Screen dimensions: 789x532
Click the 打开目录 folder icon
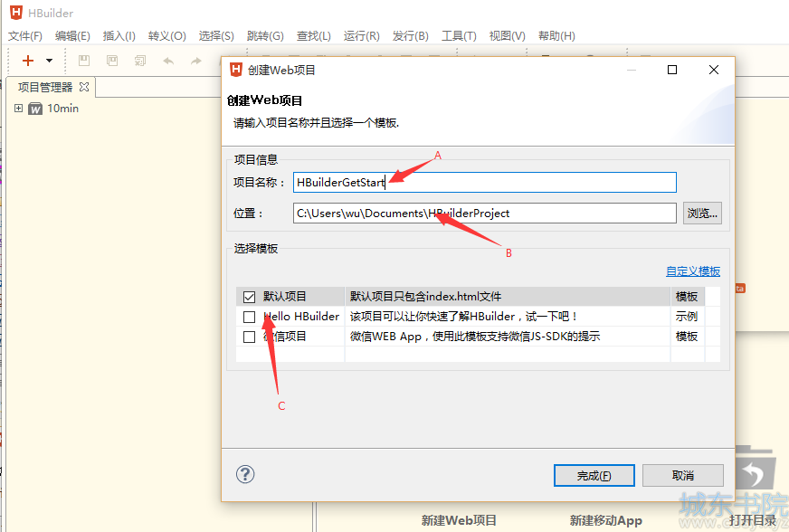pyautogui.click(x=755, y=468)
